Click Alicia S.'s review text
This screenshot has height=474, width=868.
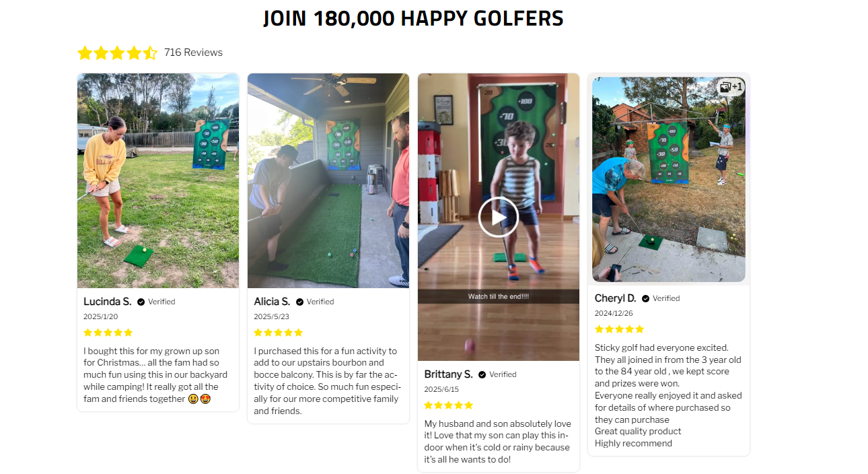point(328,380)
